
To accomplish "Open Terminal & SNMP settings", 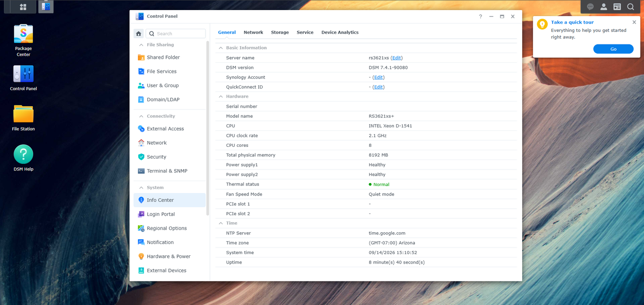I will click(x=170, y=171).
